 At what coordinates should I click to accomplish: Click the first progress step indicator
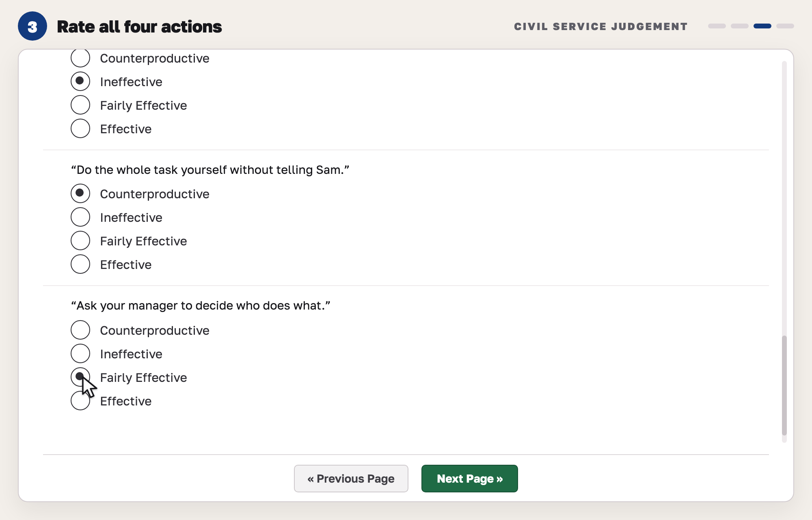(717, 26)
